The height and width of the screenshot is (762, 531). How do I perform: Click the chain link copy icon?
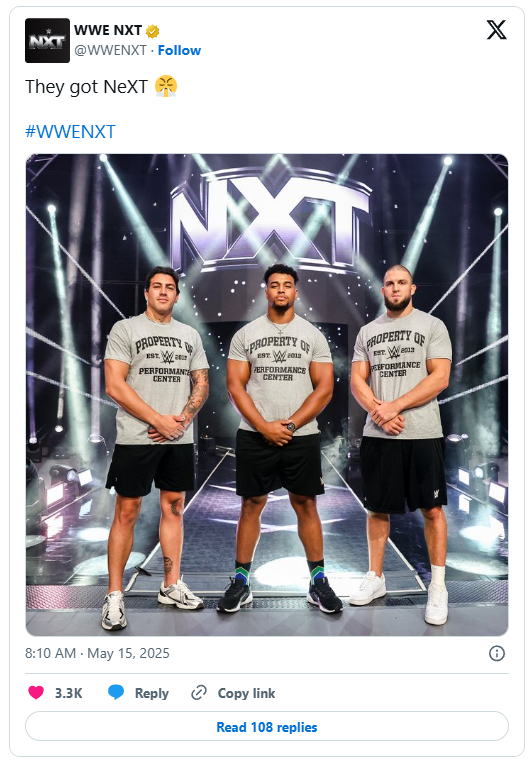tap(199, 692)
